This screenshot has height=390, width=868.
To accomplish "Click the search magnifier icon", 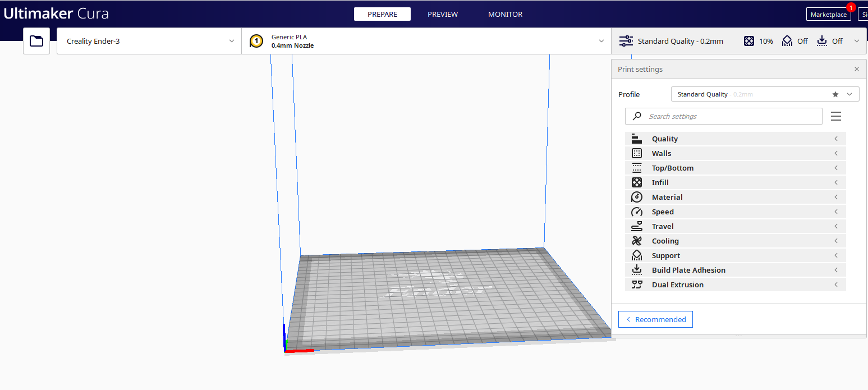I will coord(637,116).
